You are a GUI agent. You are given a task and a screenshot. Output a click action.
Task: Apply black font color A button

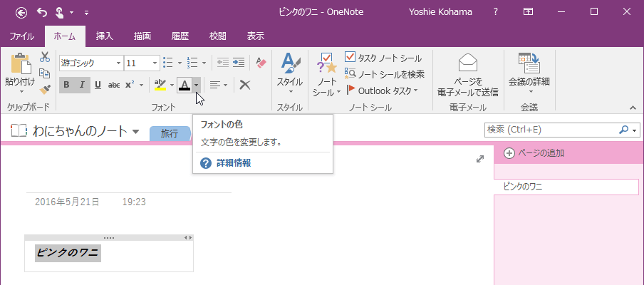click(x=185, y=85)
